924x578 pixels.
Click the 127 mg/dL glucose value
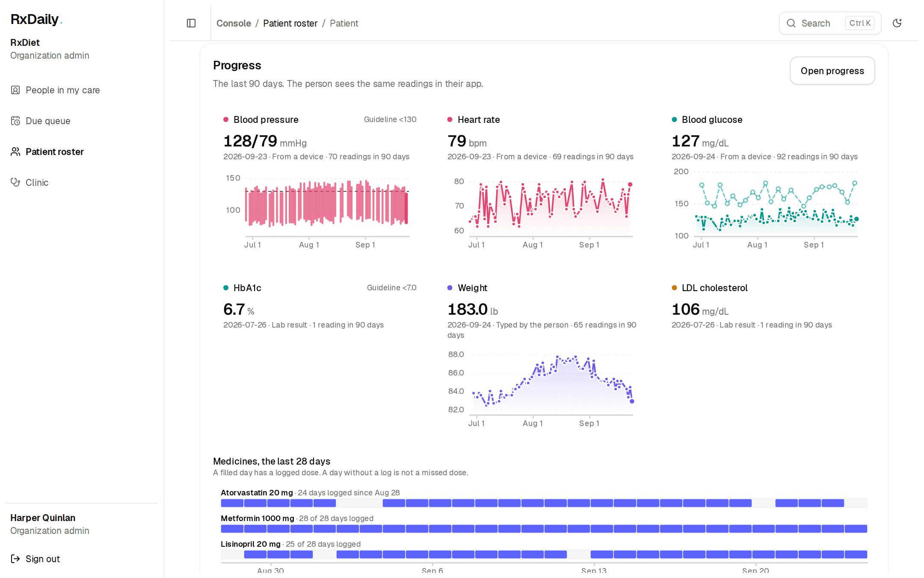pyautogui.click(x=700, y=141)
